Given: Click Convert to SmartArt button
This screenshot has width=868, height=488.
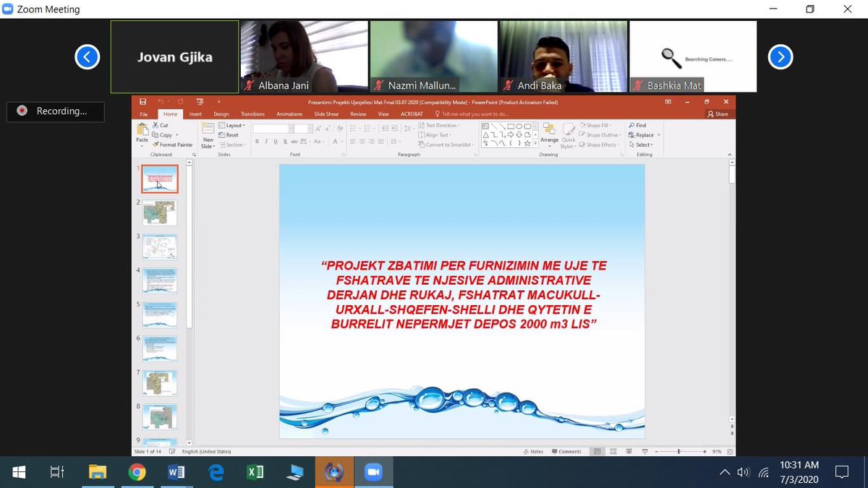Looking at the screenshot, I should tap(445, 145).
